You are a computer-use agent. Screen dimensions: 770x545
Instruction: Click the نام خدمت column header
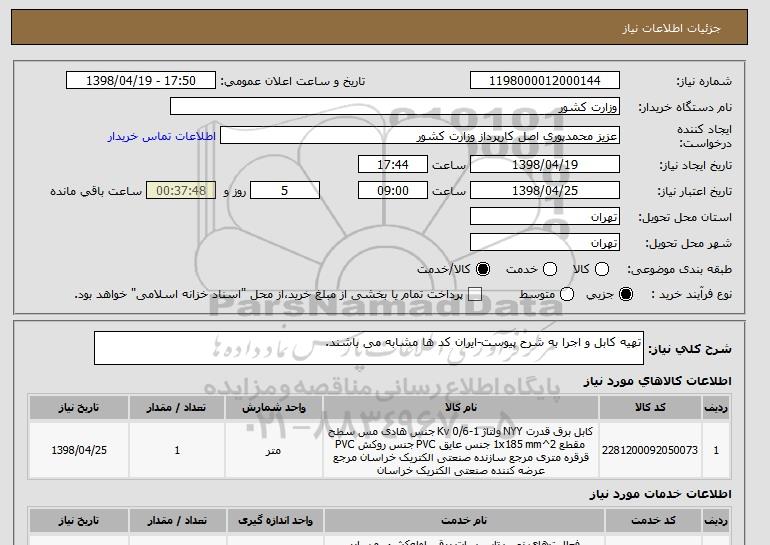(x=464, y=520)
